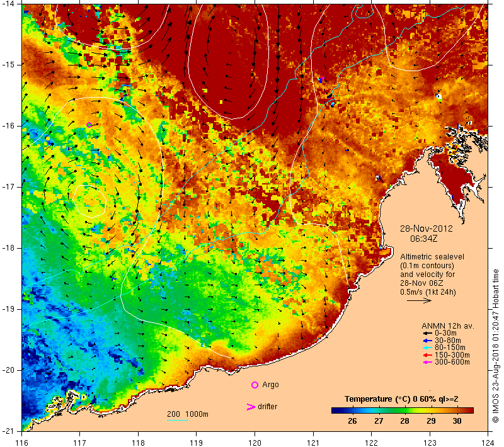The height and width of the screenshot is (447, 504).
Task: Click the '124' longitude axis label
Action: (488, 443)
